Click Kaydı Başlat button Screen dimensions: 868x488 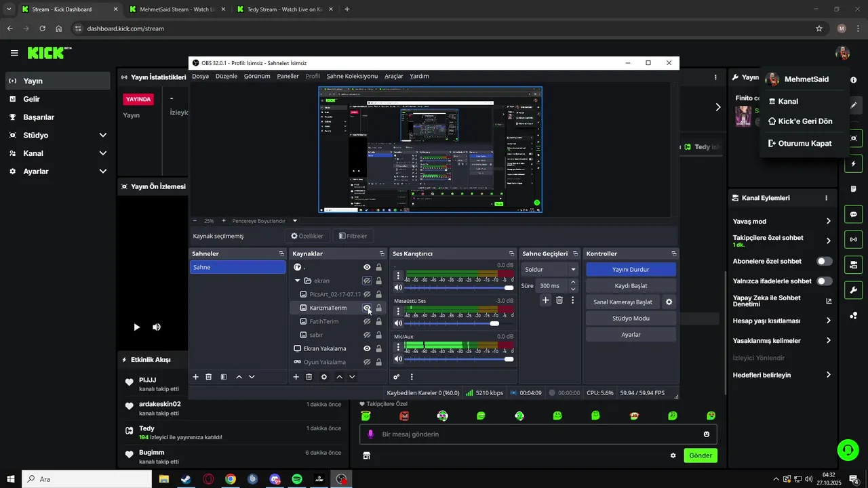tap(631, 285)
